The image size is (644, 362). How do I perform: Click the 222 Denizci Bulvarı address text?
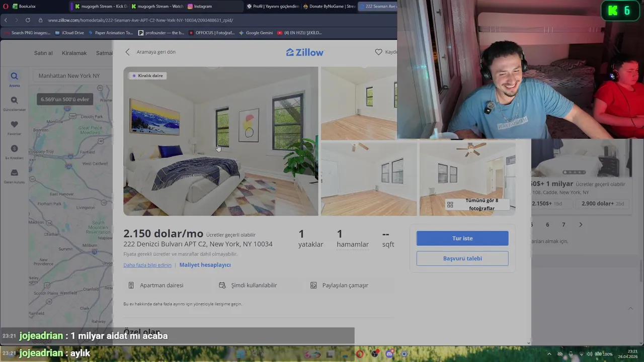(x=198, y=244)
